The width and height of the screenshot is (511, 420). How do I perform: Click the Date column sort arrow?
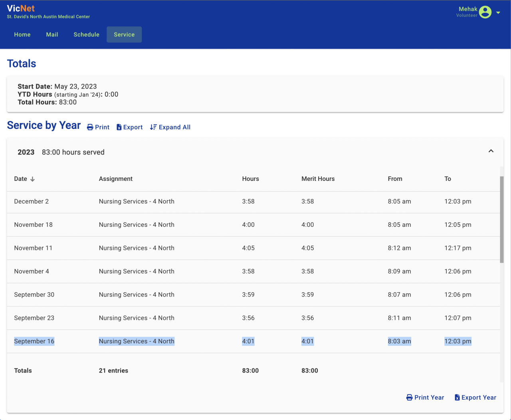(x=33, y=179)
